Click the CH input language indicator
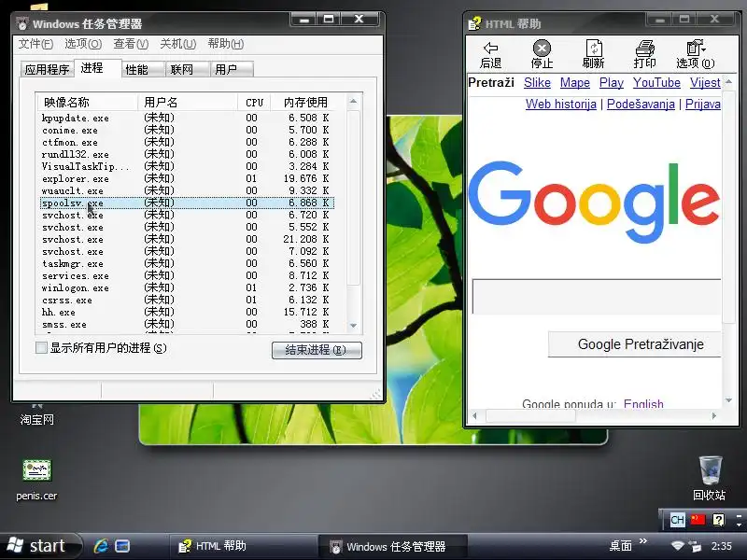Screen dimensions: 747x560 [x=677, y=520]
